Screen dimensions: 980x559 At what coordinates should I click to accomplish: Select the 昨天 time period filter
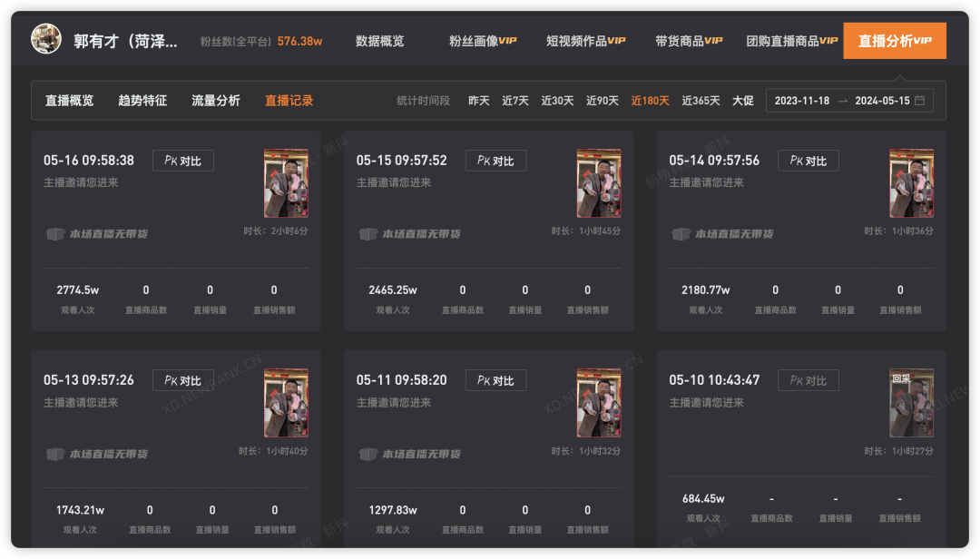click(x=479, y=101)
